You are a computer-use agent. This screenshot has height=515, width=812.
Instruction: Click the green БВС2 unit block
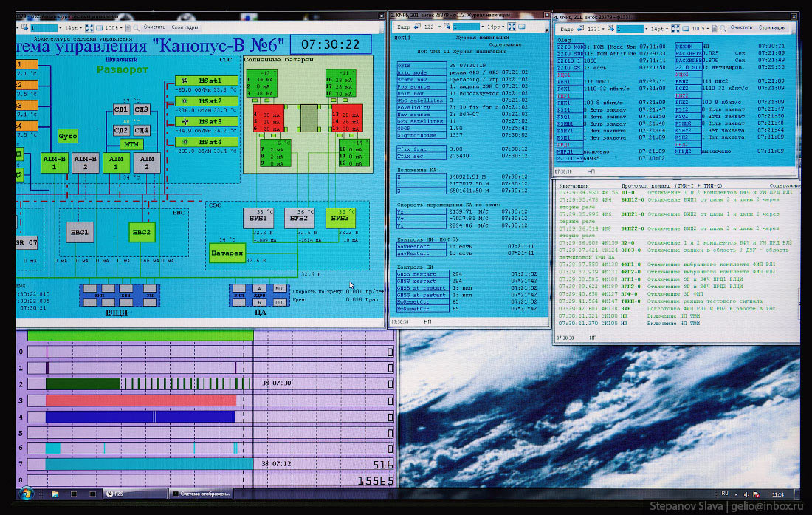pos(142,232)
